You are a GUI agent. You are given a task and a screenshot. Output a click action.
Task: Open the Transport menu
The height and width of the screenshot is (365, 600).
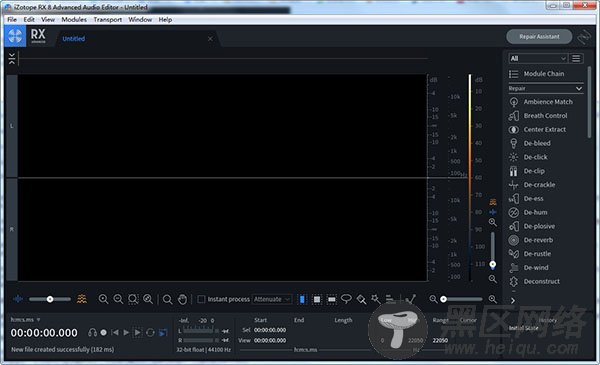point(108,20)
